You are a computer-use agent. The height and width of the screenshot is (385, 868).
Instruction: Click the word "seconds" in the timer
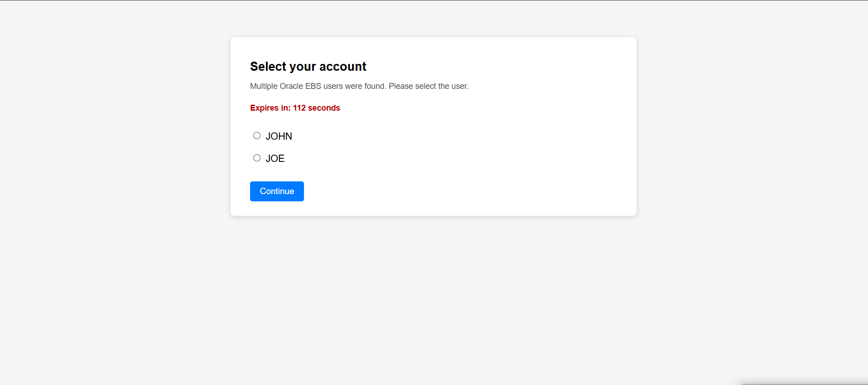[x=324, y=108]
